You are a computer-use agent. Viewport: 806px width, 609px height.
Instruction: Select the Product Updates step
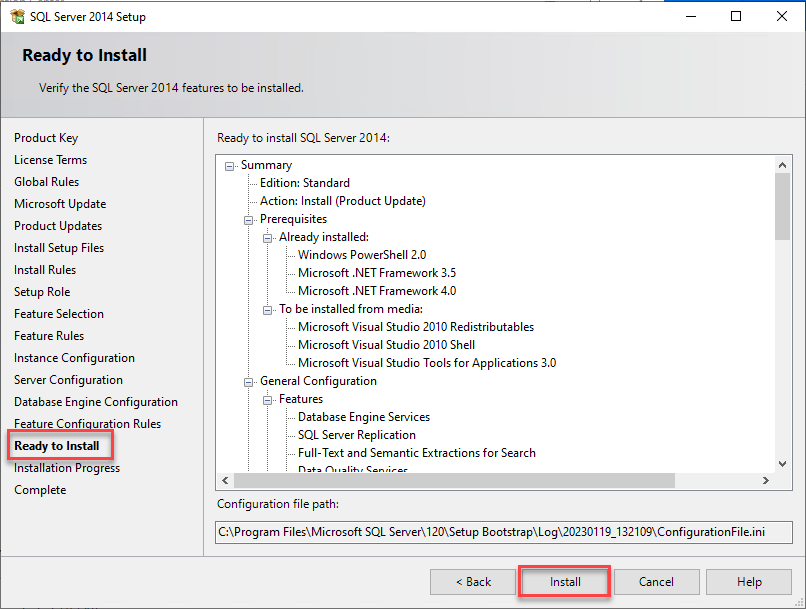58,226
